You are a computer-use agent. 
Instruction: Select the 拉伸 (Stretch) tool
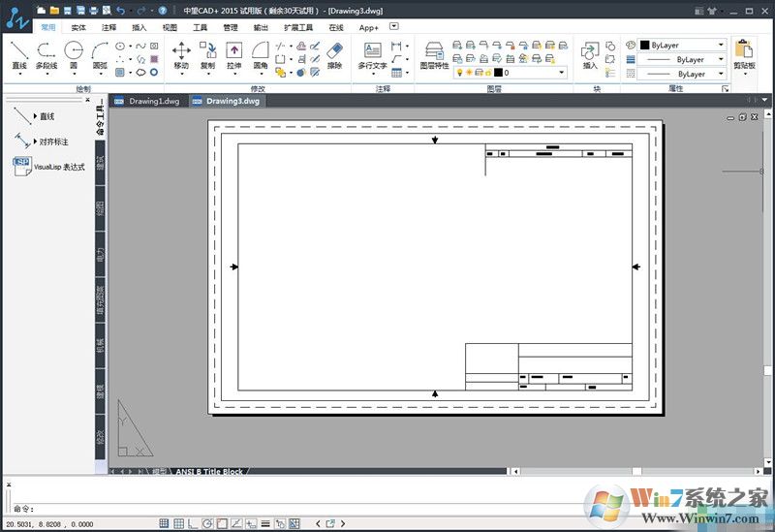tap(233, 54)
